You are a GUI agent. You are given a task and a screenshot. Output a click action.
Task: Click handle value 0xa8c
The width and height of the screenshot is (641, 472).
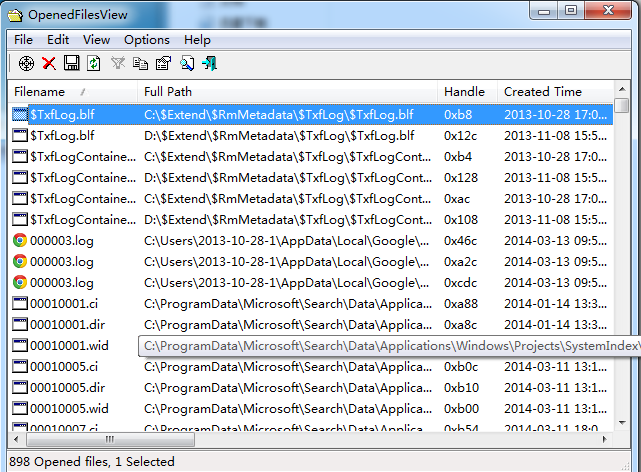coord(460,325)
